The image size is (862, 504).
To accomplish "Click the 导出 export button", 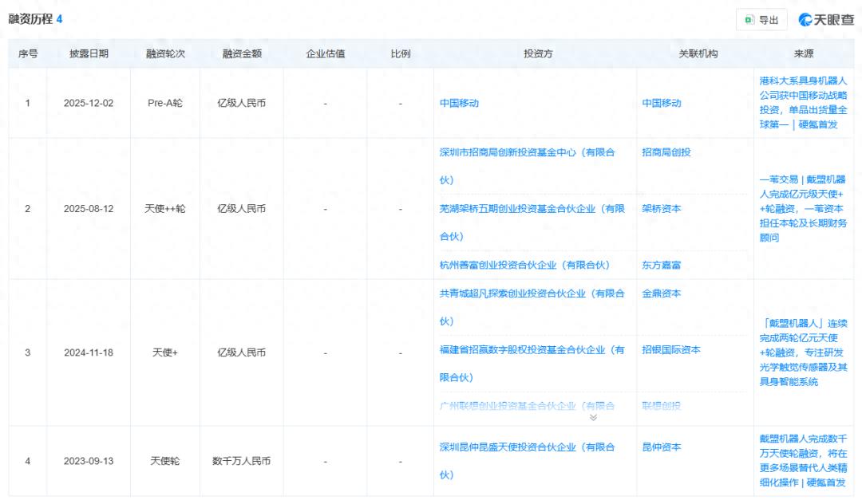I will [761, 20].
